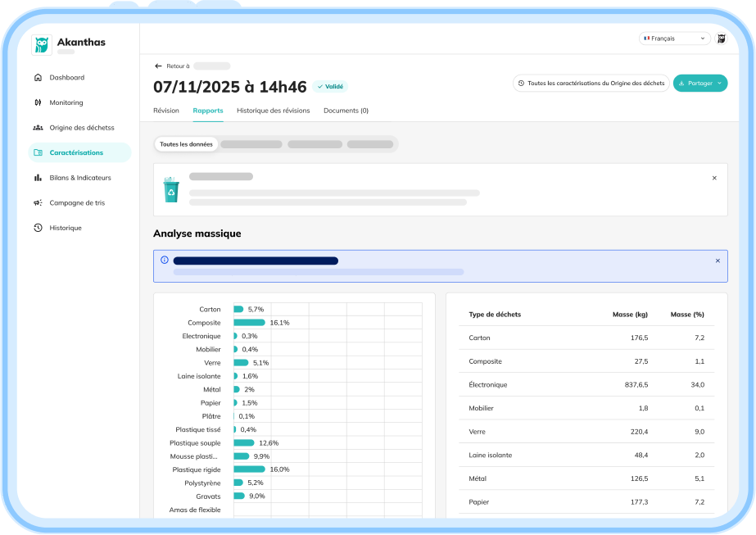
Task: Click the Monitoring sidebar icon
Action: point(38,102)
